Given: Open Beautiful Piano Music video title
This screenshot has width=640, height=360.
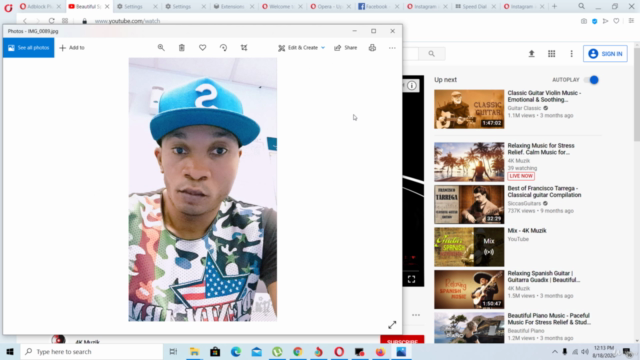Looking at the screenshot, I should point(549,319).
